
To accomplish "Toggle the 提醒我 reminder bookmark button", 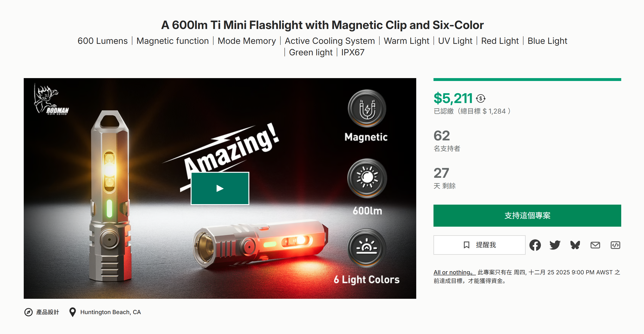I will (479, 245).
